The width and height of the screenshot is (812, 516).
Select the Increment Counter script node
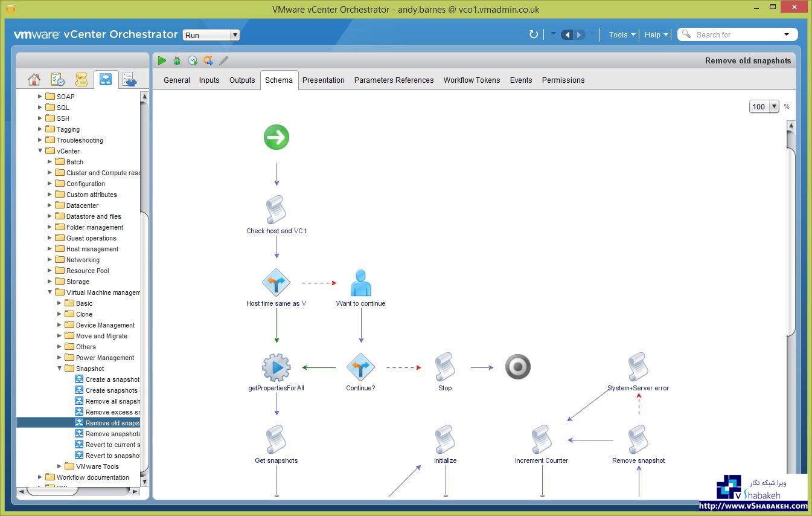coord(542,439)
